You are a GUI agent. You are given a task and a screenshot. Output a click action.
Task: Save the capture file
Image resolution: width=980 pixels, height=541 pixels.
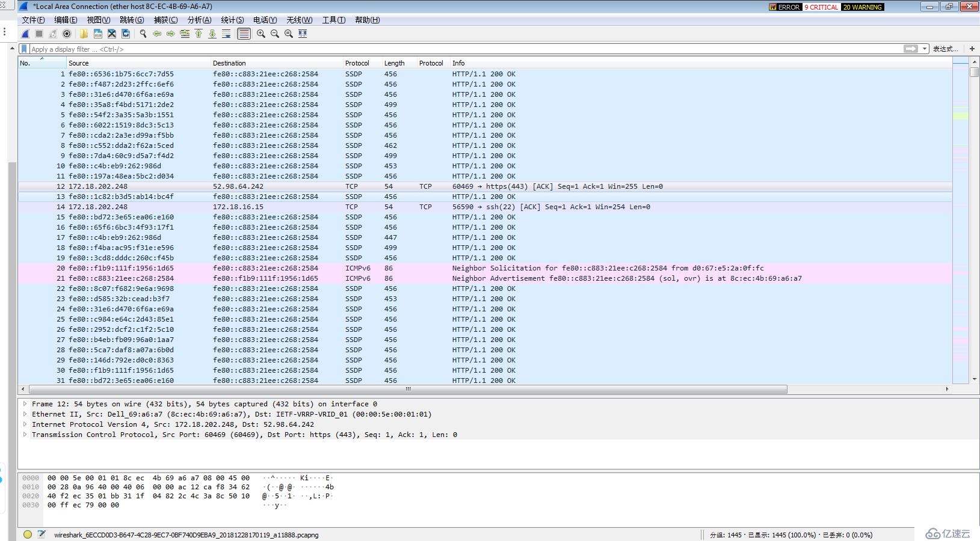97,34
